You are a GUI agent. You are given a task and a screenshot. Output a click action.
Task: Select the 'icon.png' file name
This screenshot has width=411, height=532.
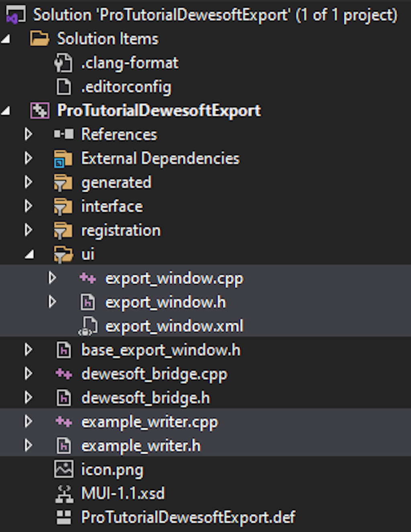point(112,470)
